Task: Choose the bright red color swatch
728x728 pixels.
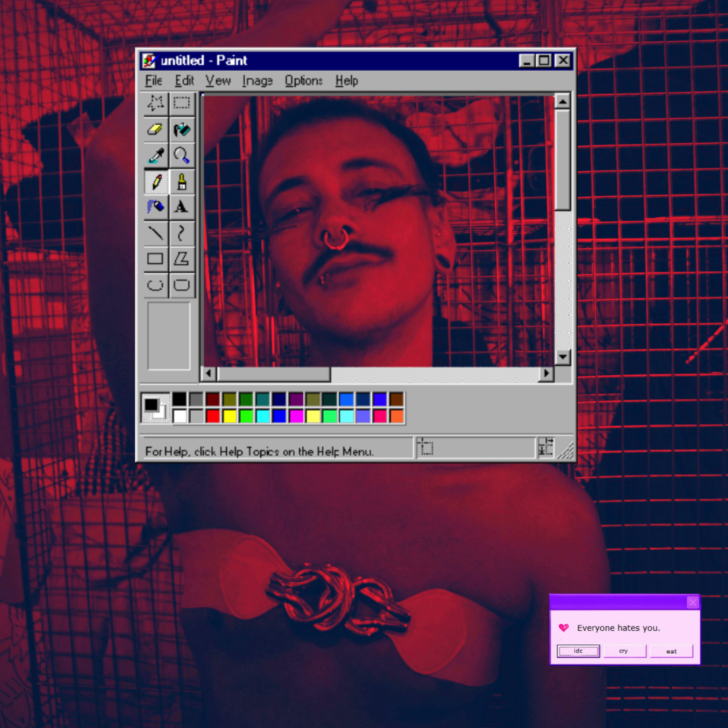Action: (x=213, y=416)
